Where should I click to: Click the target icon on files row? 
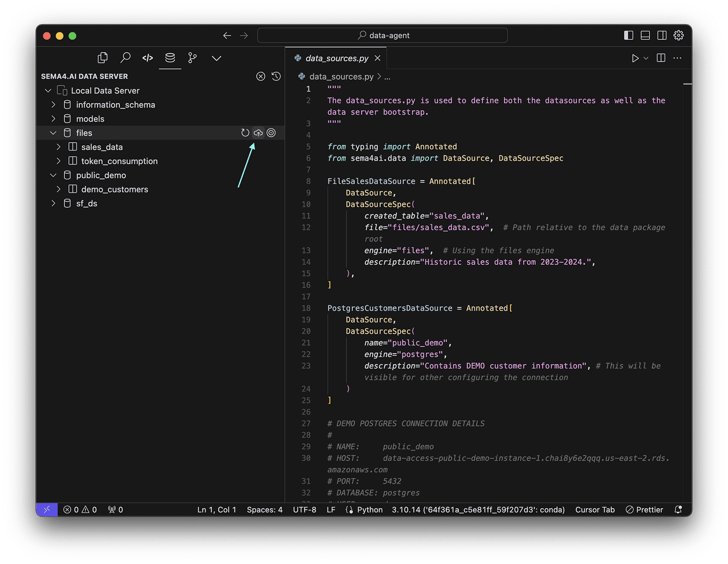(x=271, y=133)
